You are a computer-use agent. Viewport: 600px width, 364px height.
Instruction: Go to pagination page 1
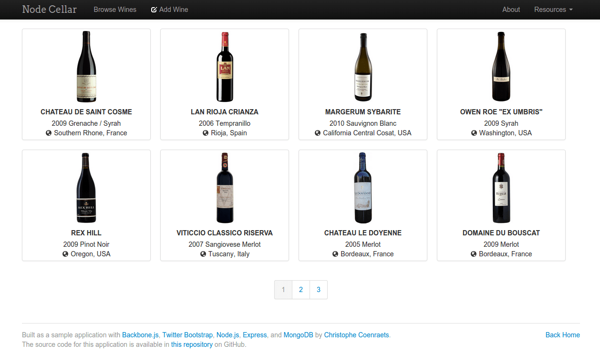point(283,290)
